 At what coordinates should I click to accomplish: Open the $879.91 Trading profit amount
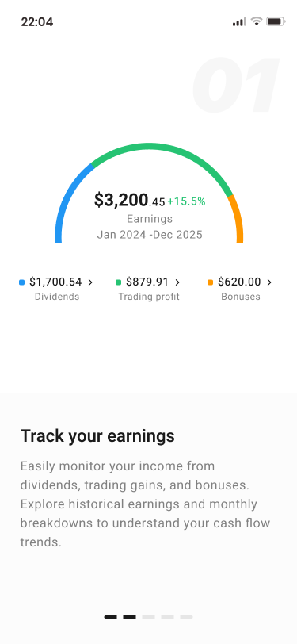coord(147,282)
